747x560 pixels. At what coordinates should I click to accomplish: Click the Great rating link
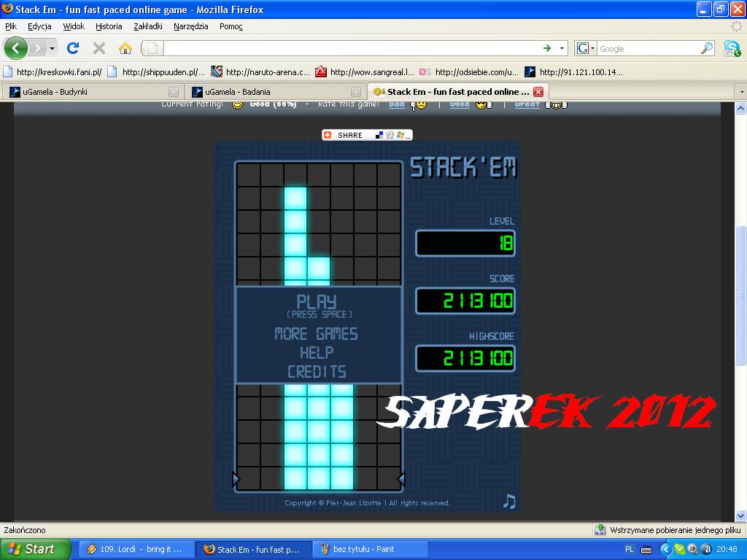[x=527, y=104]
